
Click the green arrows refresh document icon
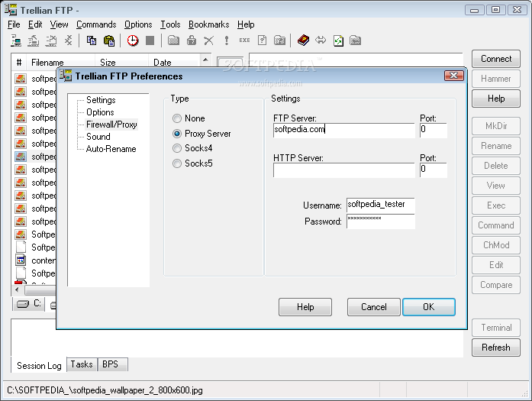point(338,40)
